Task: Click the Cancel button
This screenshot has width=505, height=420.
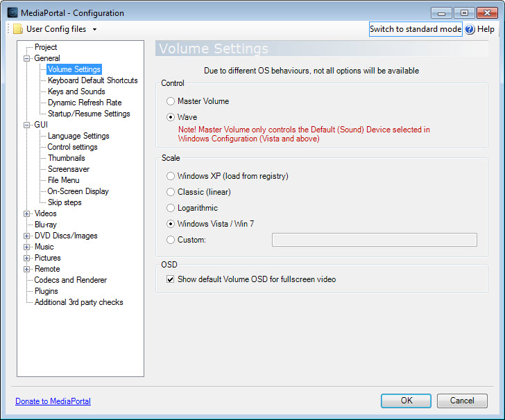Action: pyautogui.click(x=462, y=401)
